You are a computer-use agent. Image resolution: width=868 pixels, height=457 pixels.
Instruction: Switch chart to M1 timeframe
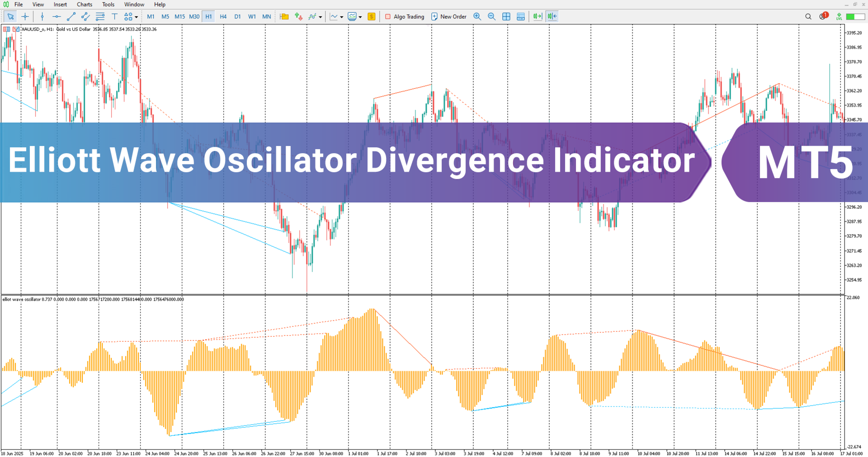pyautogui.click(x=151, y=17)
